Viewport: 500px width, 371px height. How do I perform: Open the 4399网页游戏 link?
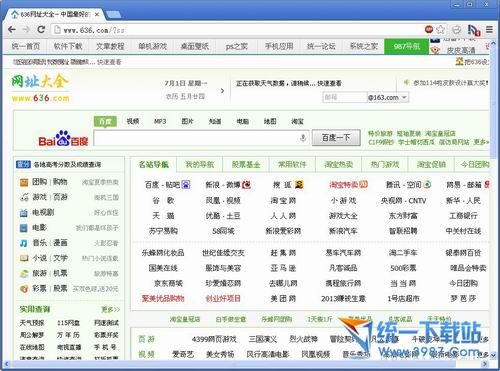click(x=214, y=339)
